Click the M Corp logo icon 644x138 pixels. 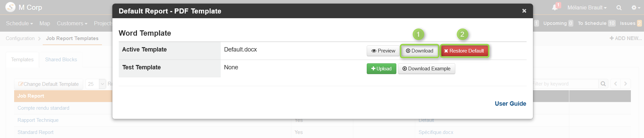coord(10,7)
